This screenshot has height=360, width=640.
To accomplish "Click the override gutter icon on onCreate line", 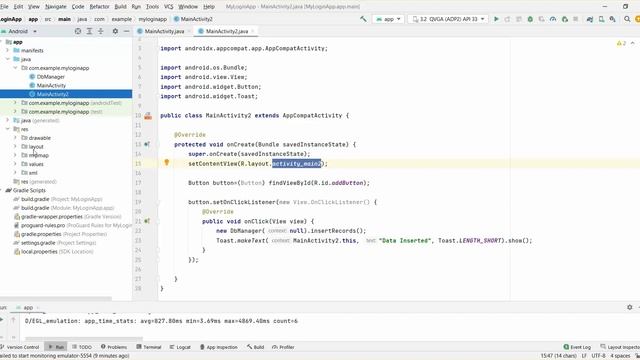I will coord(147,144).
